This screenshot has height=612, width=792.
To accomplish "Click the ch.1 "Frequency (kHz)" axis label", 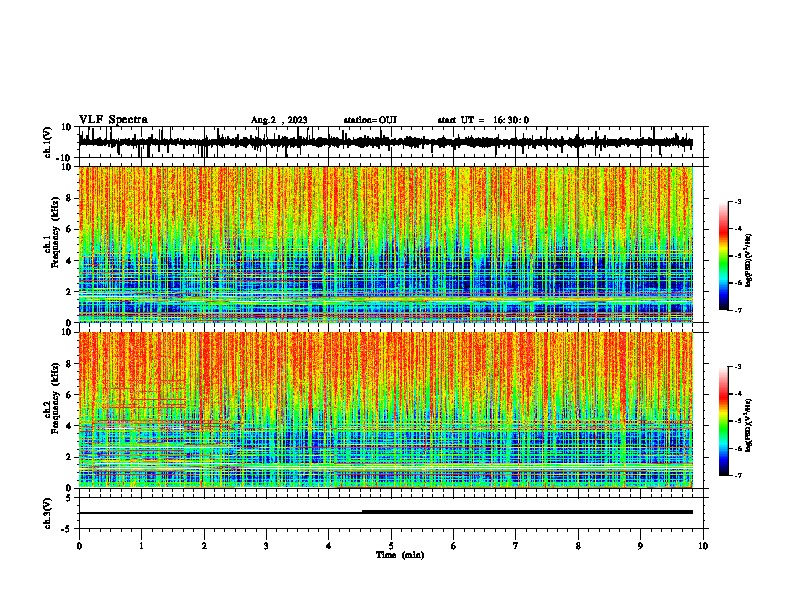I will click(x=55, y=232).
